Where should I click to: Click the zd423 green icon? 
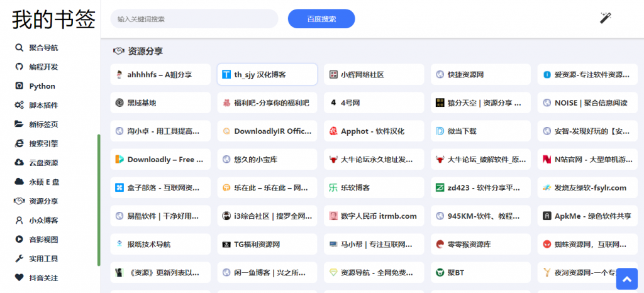pyautogui.click(x=440, y=187)
